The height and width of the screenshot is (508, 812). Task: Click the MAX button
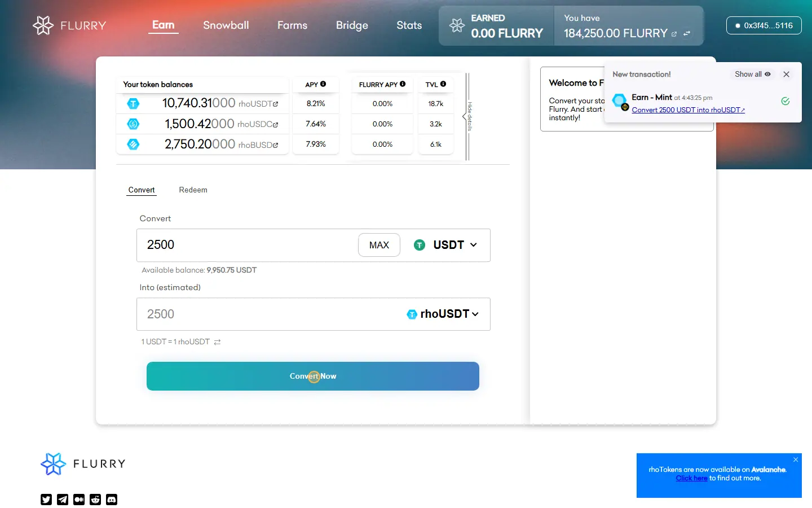[x=379, y=245]
